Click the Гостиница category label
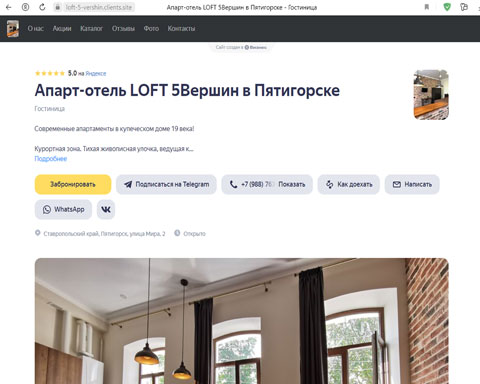The image size is (480, 384). pos(50,109)
